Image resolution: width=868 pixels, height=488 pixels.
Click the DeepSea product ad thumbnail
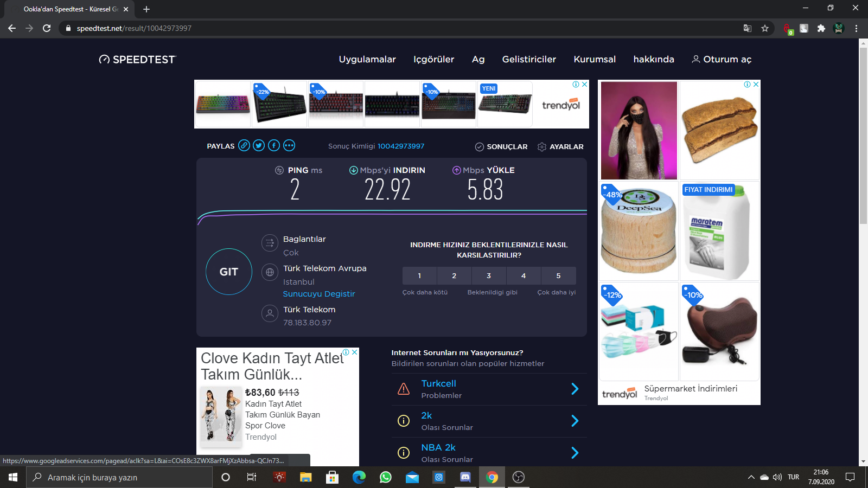tap(639, 232)
